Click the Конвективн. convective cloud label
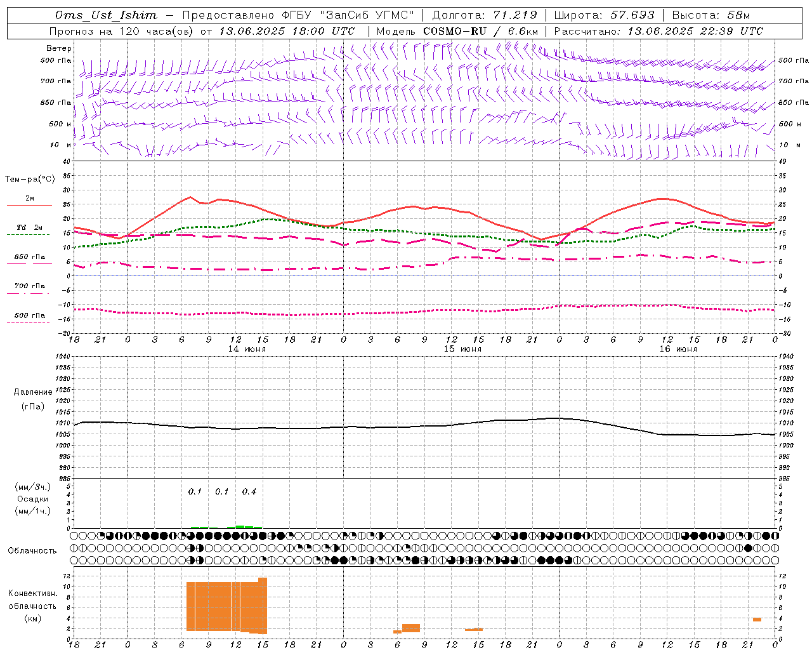The image size is (812, 650). click(x=32, y=594)
